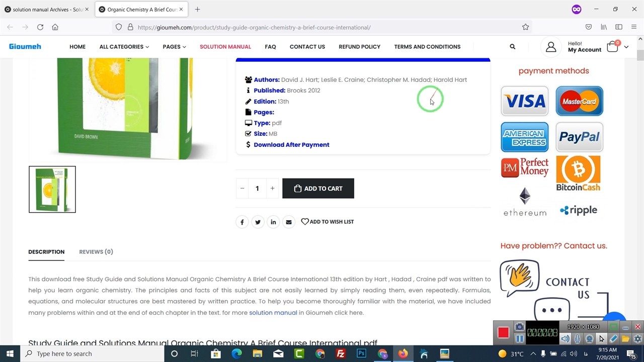Click the Contact Us graphic in sidebar

(553, 289)
